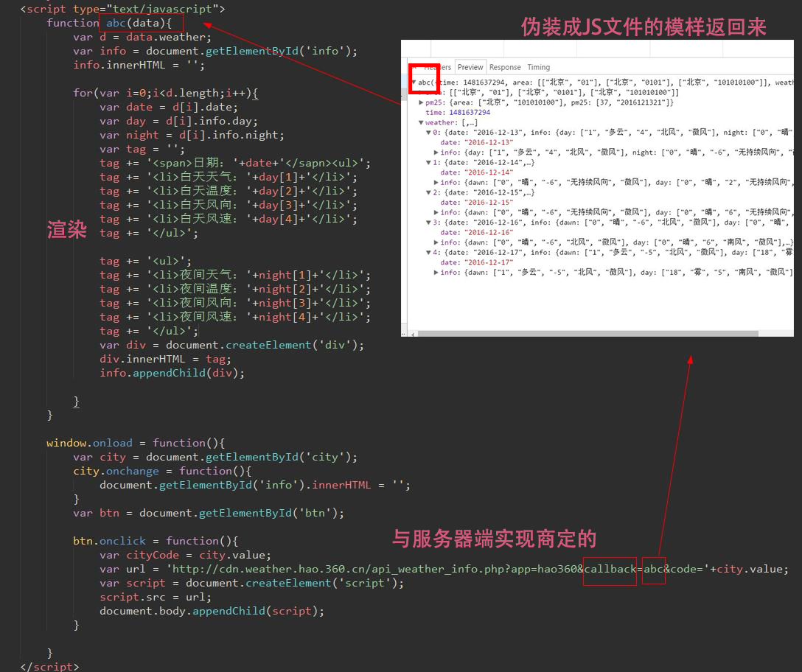Image resolution: width=802 pixels, height=672 pixels.
Task: Select the time value 1481637294
Action: click(470, 113)
